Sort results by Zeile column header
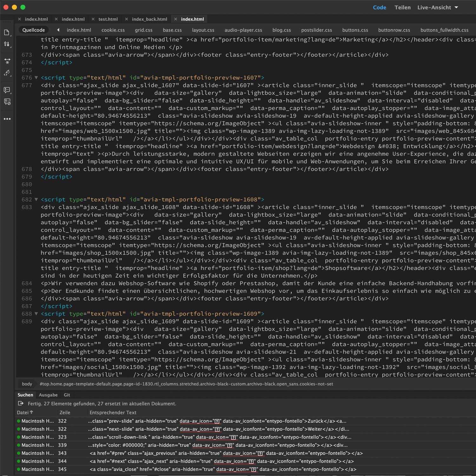The image size is (476, 476). click(x=65, y=413)
